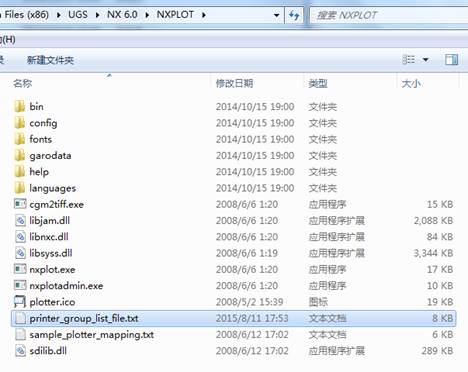The image size is (468, 372).
Task: Click the libjam.dll file icon
Action: pos(20,220)
